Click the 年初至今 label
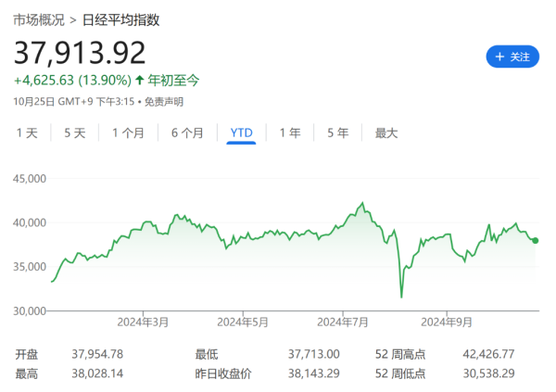 [173, 81]
